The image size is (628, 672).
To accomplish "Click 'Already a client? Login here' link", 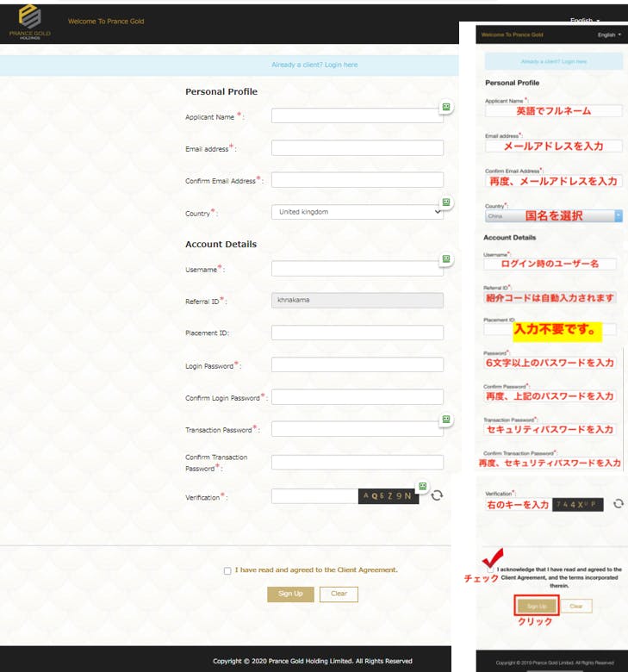I will pyautogui.click(x=314, y=65).
